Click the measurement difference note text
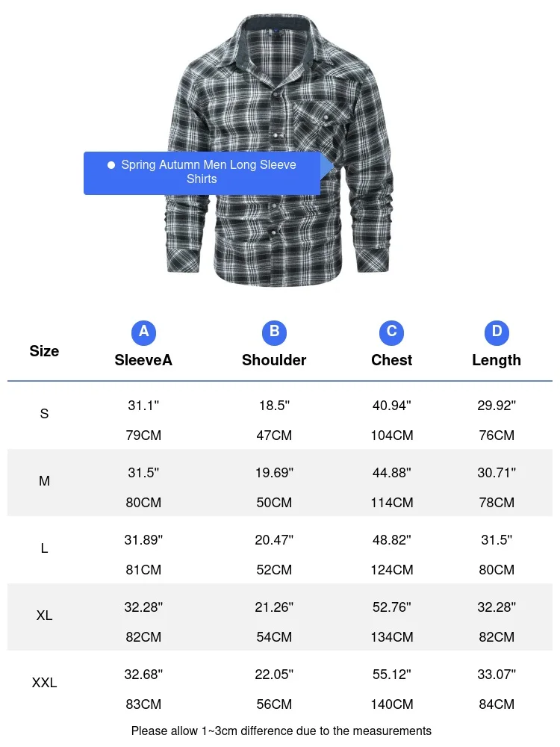 281,731
